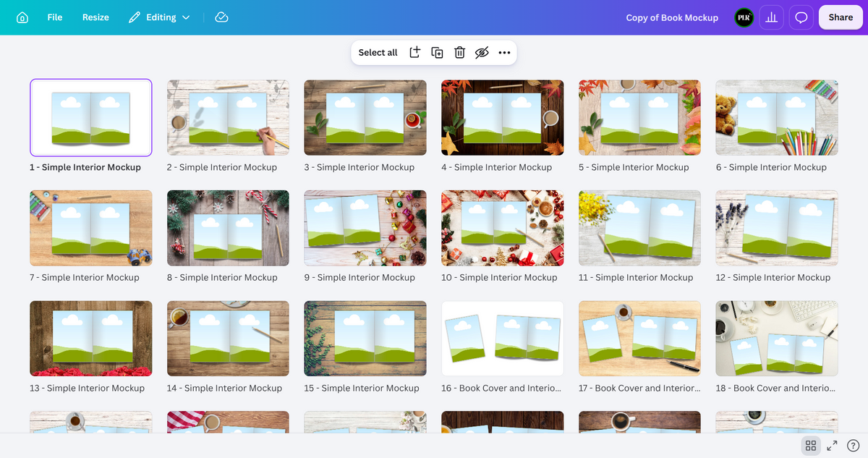Click title '16 - Book Cover and Interio...'
Image resolution: width=868 pixels, height=458 pixels.
coord(501,388)
